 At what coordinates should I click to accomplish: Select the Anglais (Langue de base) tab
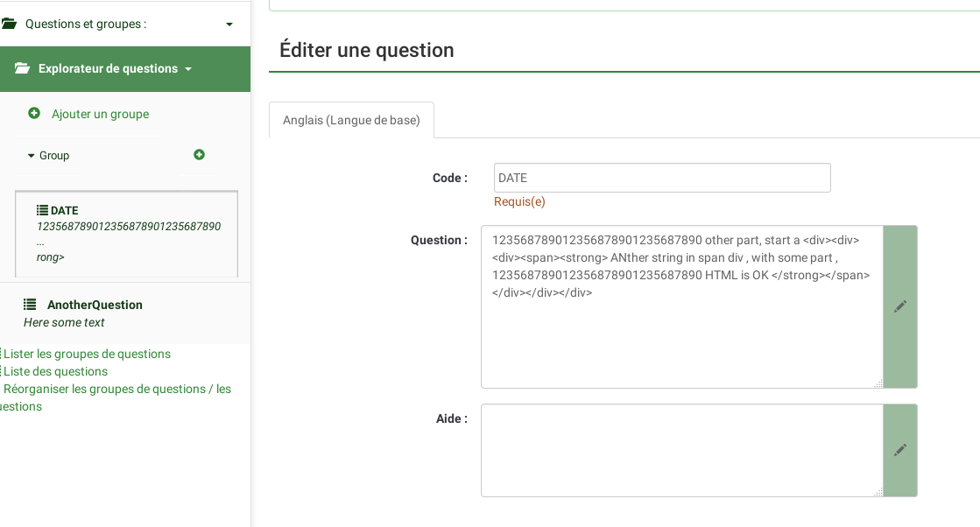(351, 120)
